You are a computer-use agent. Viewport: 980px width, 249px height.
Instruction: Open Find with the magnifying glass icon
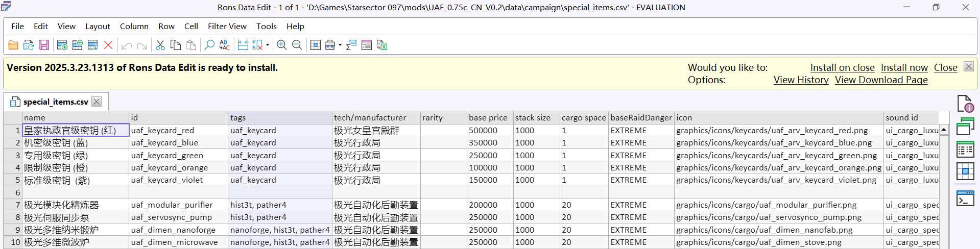tap(209, 45)
